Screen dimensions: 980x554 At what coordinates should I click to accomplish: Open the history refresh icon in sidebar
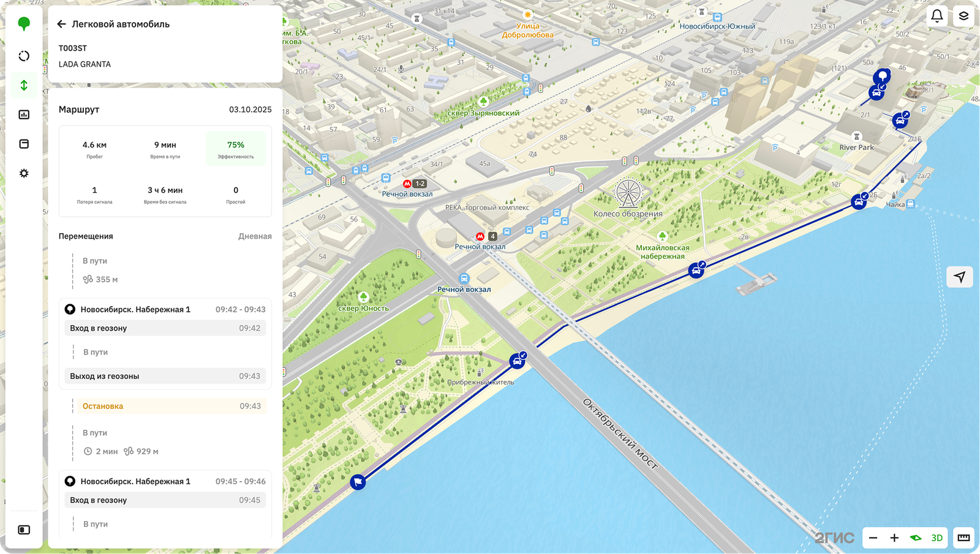(24, 56)
